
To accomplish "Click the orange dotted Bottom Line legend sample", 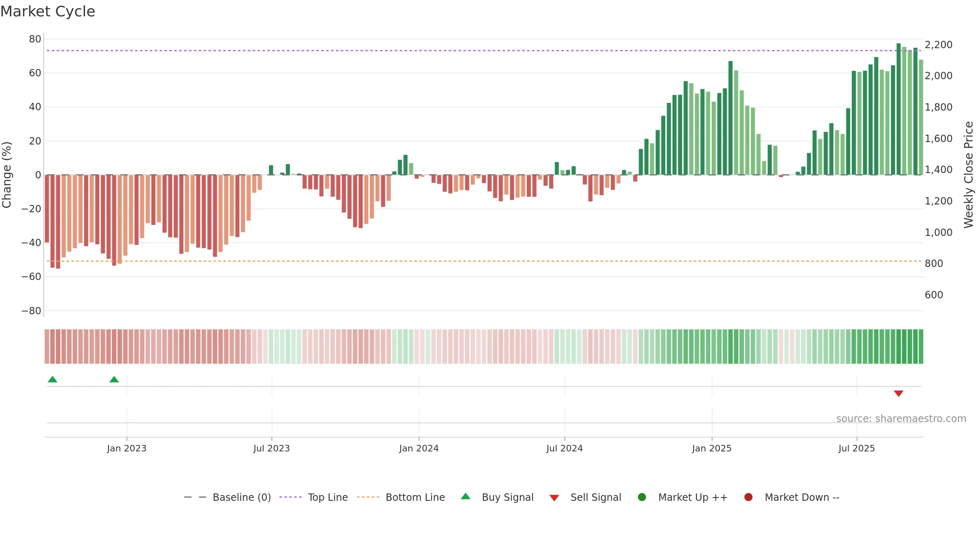I will point(368,497).
